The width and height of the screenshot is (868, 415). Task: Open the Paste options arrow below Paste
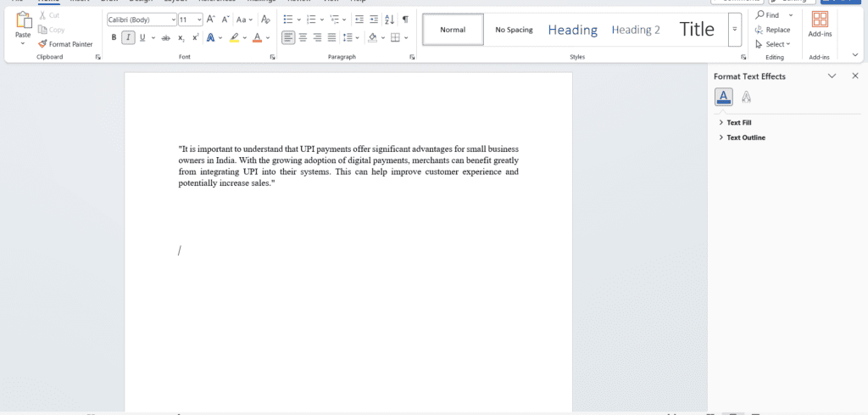tap(23, 42)
